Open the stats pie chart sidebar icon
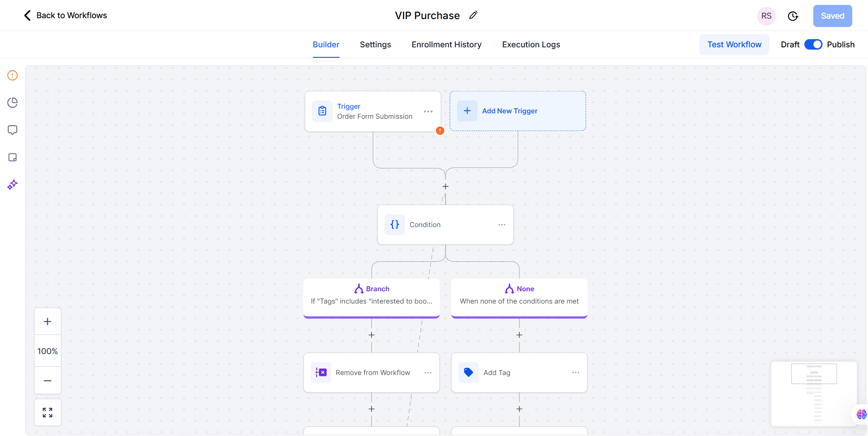The height and width of the screenshot is (436, 868). 13,103
